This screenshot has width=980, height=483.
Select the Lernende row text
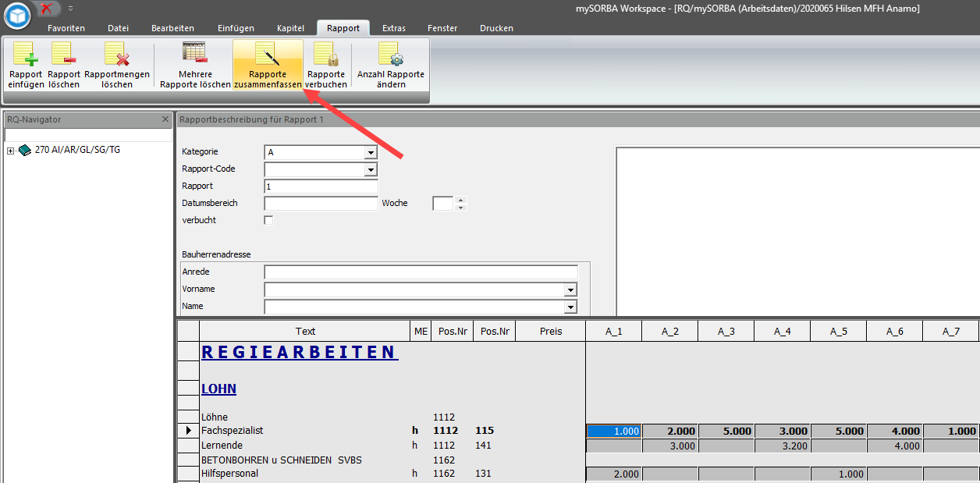222,445
